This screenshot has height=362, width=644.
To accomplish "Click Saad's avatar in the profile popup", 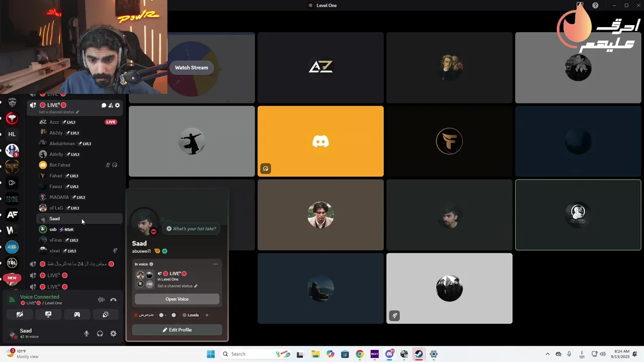I will click(x=144, y=222).
